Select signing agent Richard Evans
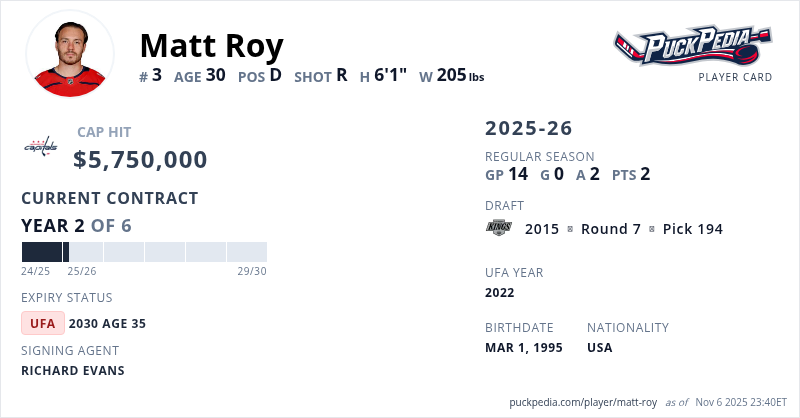800x418 pixels. click(x=73, y=370)
